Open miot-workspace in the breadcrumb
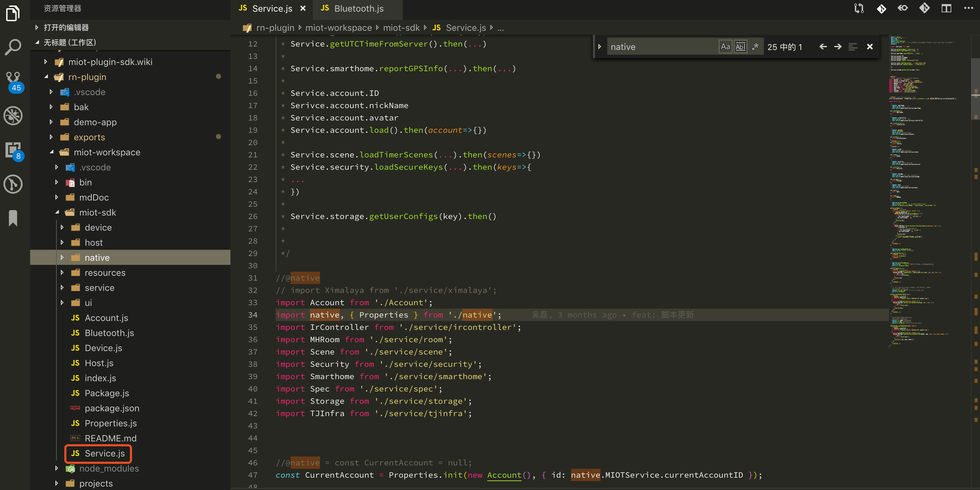980x490 pixels. click(x=339, y=27)
